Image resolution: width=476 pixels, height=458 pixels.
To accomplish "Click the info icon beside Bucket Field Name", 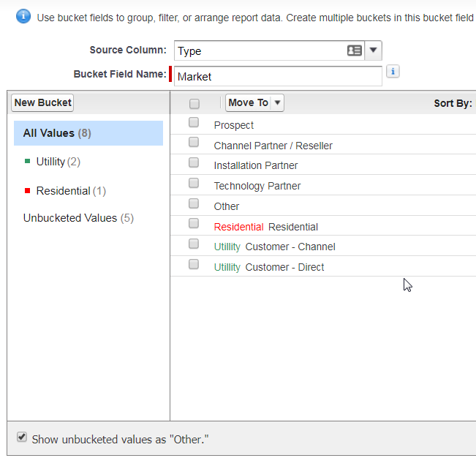I will (393, 72).
